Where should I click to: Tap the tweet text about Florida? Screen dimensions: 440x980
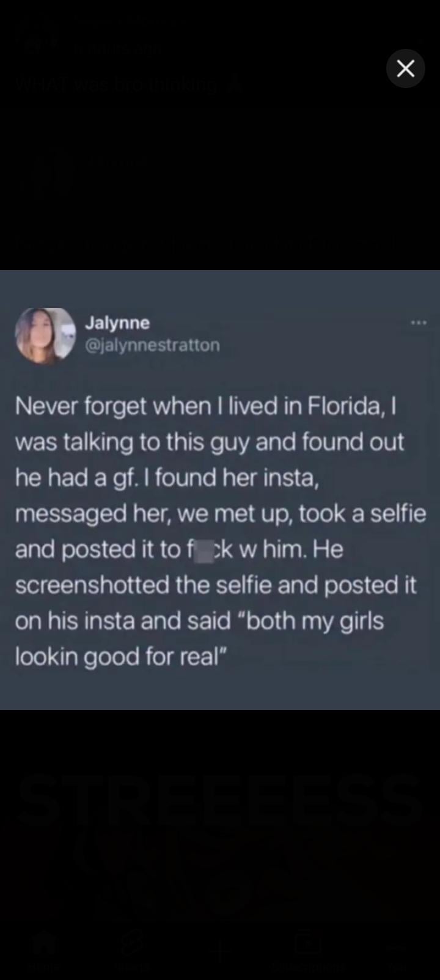(x=220, y=530)
